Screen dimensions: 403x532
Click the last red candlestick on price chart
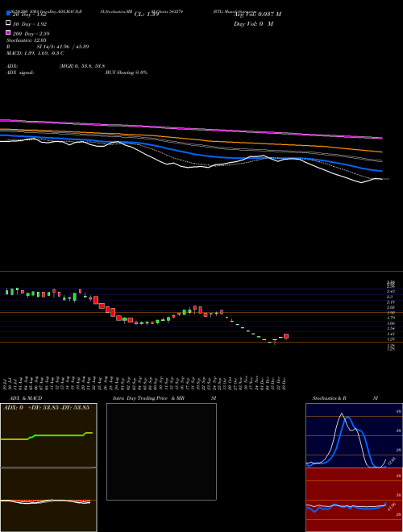tap(286, 336)
